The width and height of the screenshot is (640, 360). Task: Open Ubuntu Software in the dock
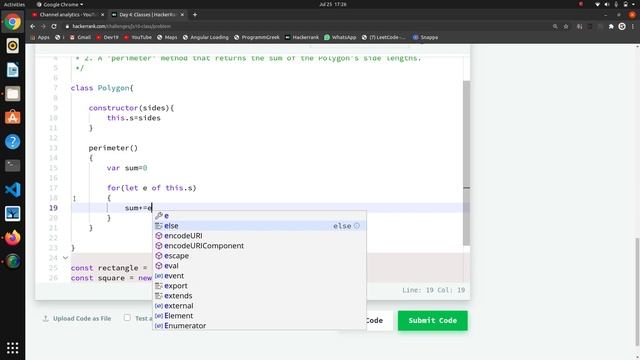[x=12, y=118]
